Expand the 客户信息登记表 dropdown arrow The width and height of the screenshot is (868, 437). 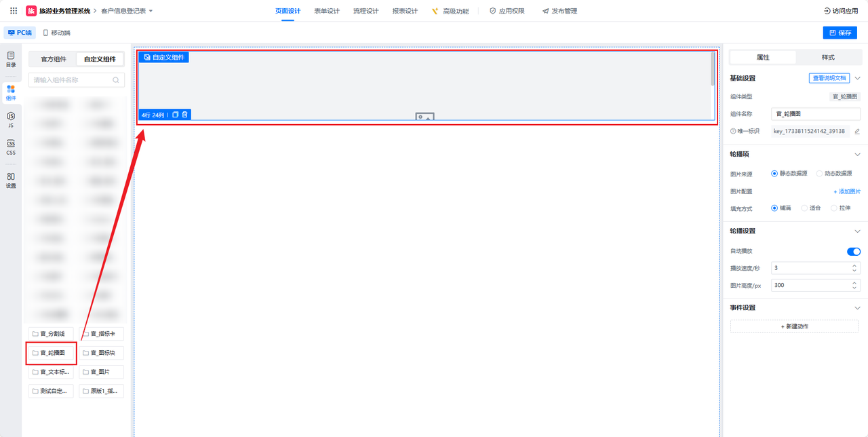pos(151,11)
